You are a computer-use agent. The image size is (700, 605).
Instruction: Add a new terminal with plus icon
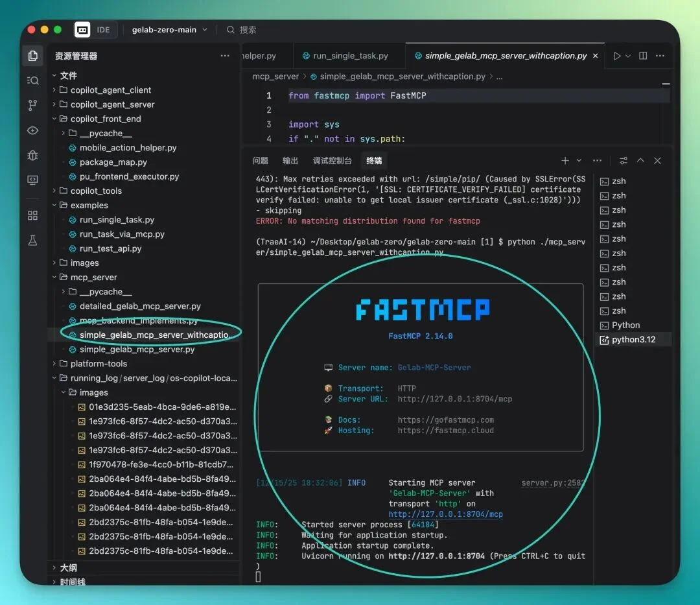[565, 161]
